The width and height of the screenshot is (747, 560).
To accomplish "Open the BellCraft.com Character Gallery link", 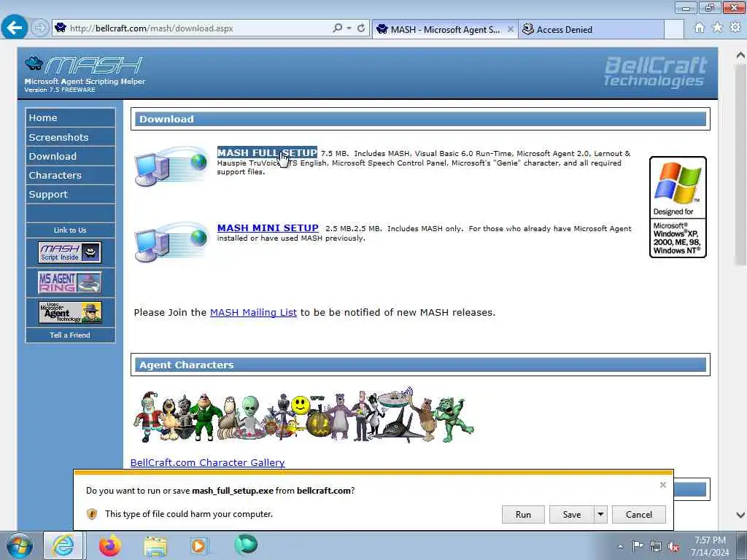I will (x=208, y=462).
